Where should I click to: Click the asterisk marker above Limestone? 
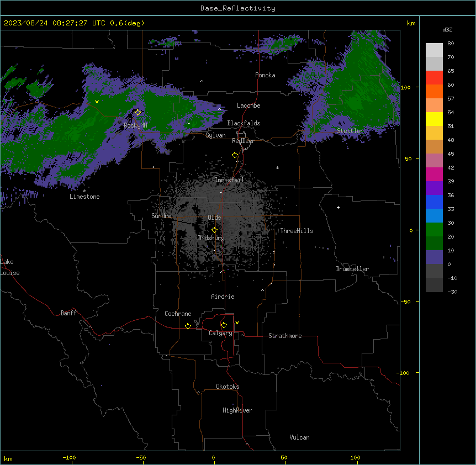[x=84, y=191]
